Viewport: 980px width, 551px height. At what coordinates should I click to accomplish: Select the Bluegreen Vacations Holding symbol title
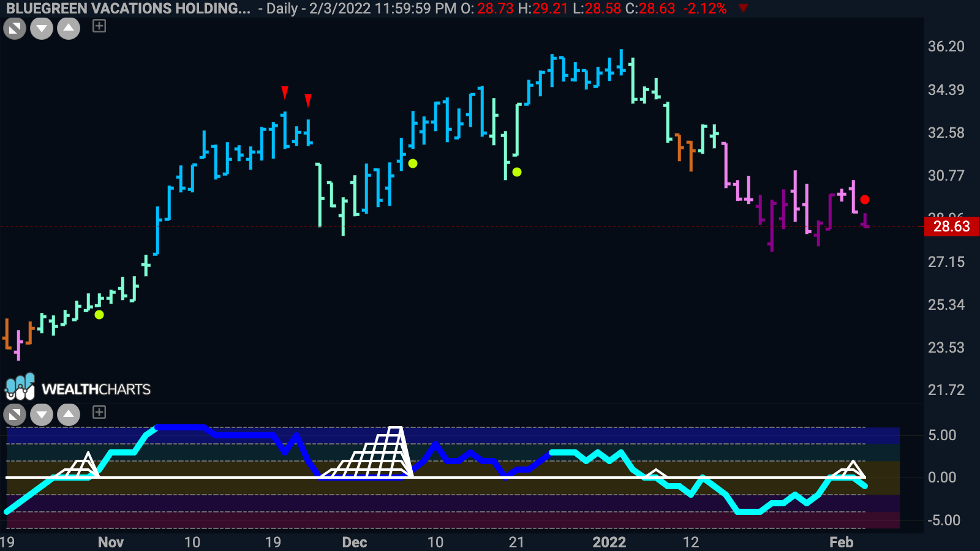[x=128, y=9]
